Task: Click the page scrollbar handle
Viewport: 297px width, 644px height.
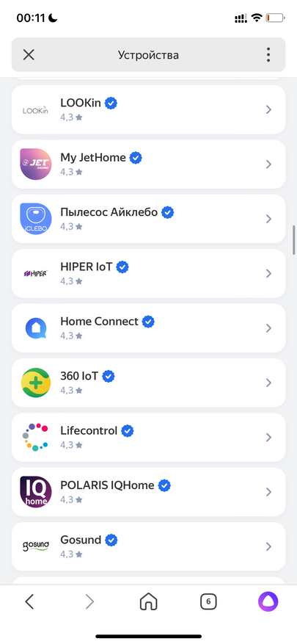Action: click(x=294, y=240)
